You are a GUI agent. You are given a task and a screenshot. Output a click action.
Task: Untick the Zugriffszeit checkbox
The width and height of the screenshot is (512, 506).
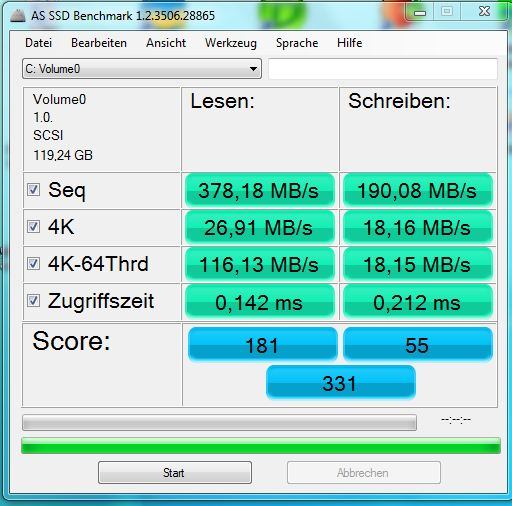point(33,301)
